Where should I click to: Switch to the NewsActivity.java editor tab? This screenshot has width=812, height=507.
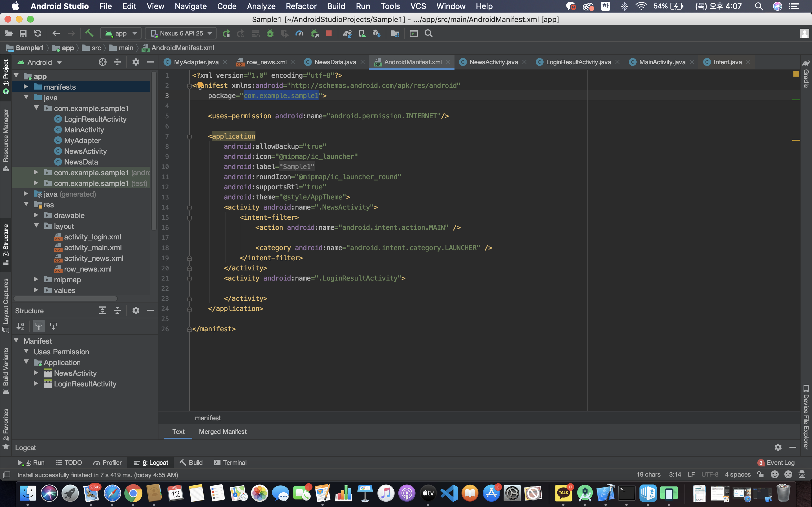coord(493,62)
